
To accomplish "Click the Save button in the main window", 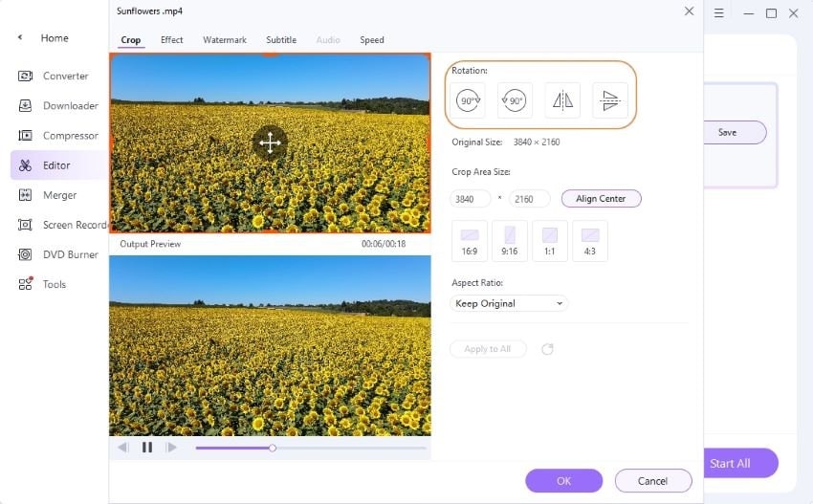I will click(x=735, y=132).
